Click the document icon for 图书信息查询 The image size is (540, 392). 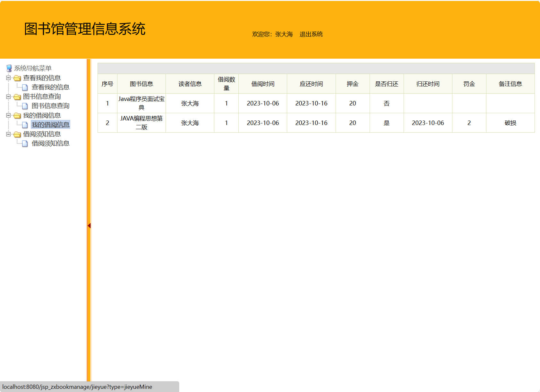25,106
